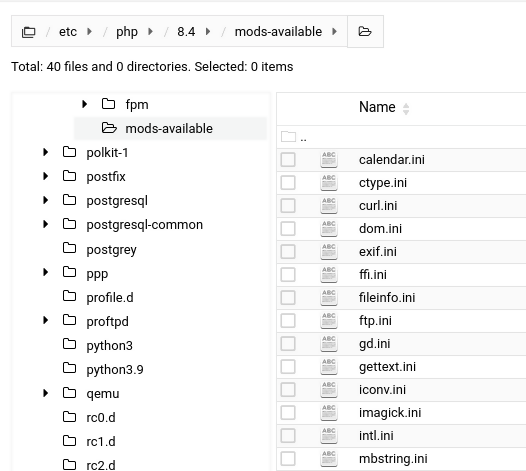Click the folder icon next to postfix
Image resolution: width=526 pixels, height=471 pixels.
click(69, 176)
